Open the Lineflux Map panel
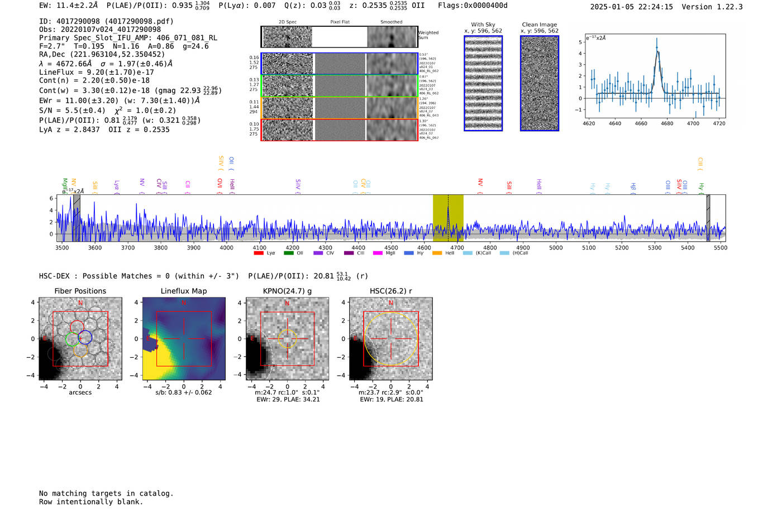Screen dimensions: 782x532 tap(184, 339)
